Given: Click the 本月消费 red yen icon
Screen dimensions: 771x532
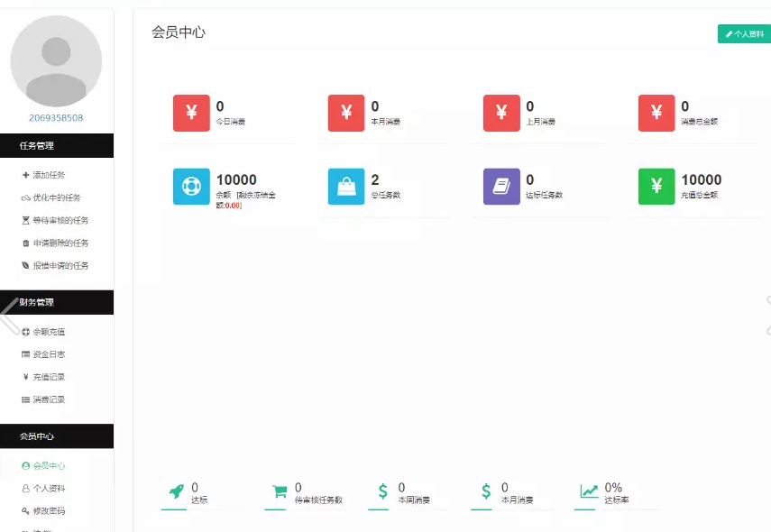Looking at the screenshot, I should click(346, 113).
